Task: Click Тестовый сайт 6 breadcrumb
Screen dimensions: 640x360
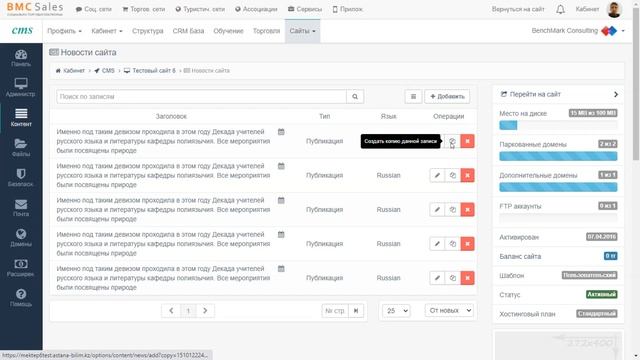Action: click(150, 71)
